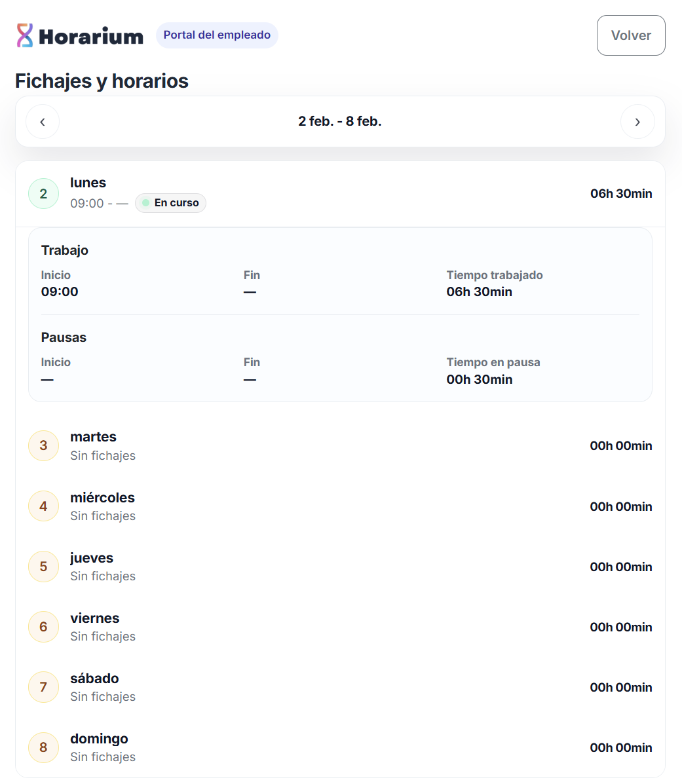Click the Portal del empleado badge
Viewport: 682px width, 784px height.
217,35
